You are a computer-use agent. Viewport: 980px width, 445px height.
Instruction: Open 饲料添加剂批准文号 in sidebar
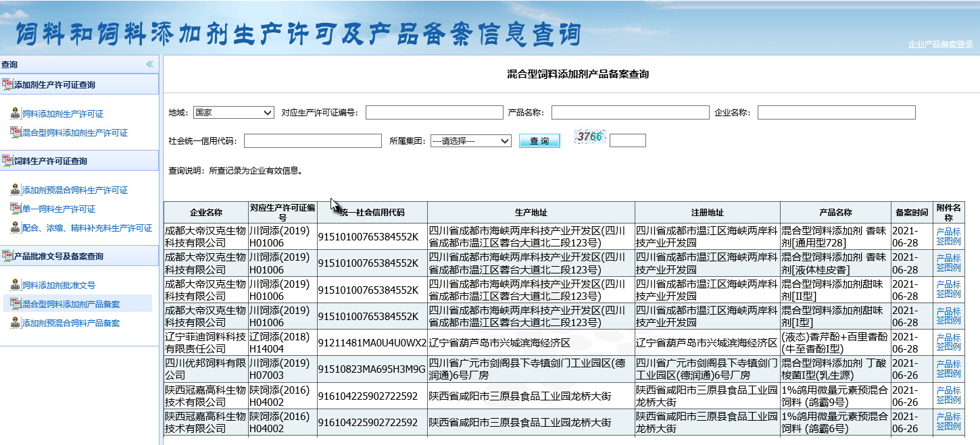pyautogui.click(x=59, y=286)
